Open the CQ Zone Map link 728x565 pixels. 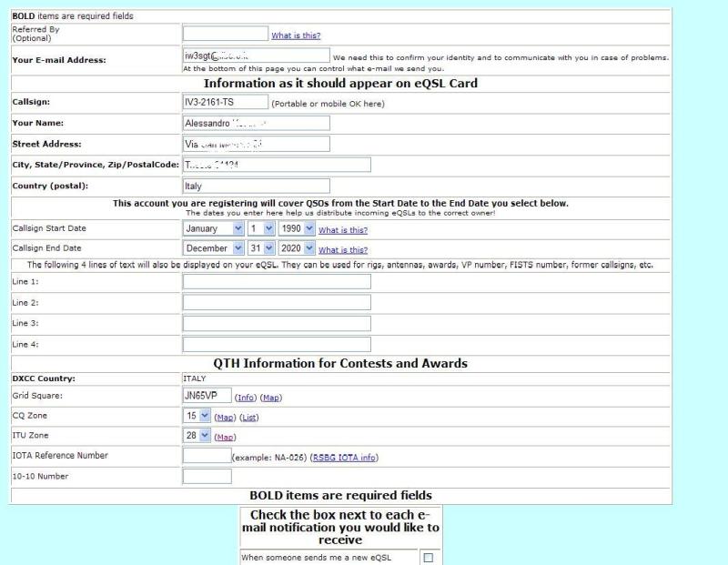click(225, 418)
